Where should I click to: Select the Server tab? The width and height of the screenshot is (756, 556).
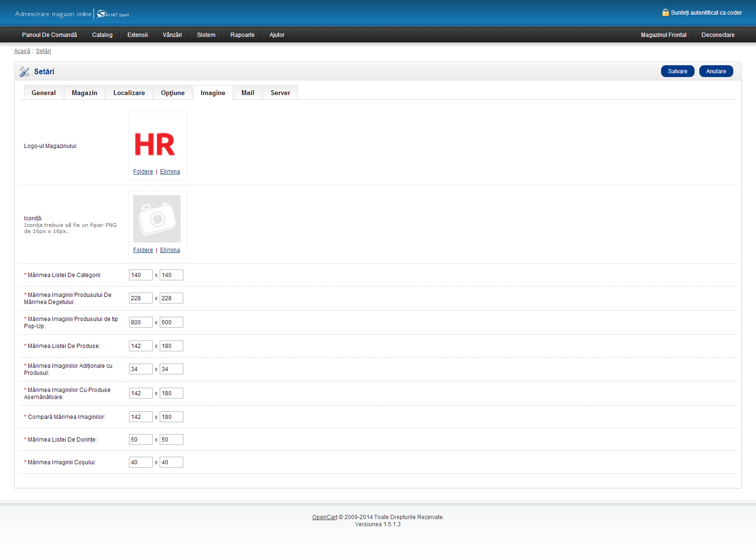pos(280,93)
